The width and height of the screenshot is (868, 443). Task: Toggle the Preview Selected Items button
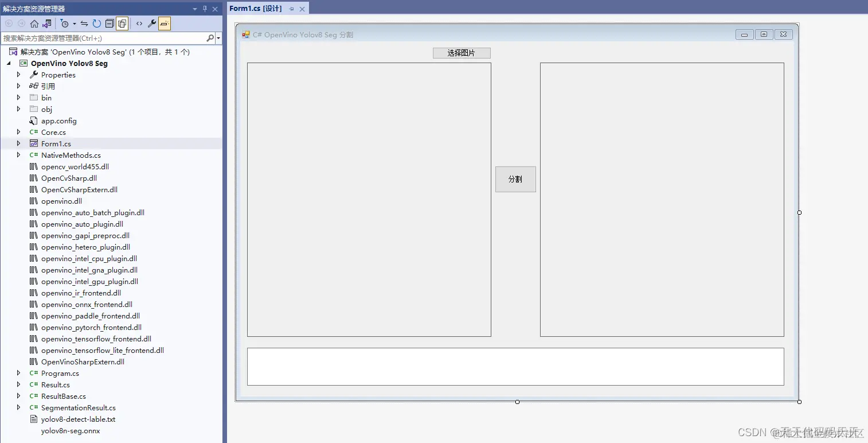pyautogui.click(x=165, y=24)
